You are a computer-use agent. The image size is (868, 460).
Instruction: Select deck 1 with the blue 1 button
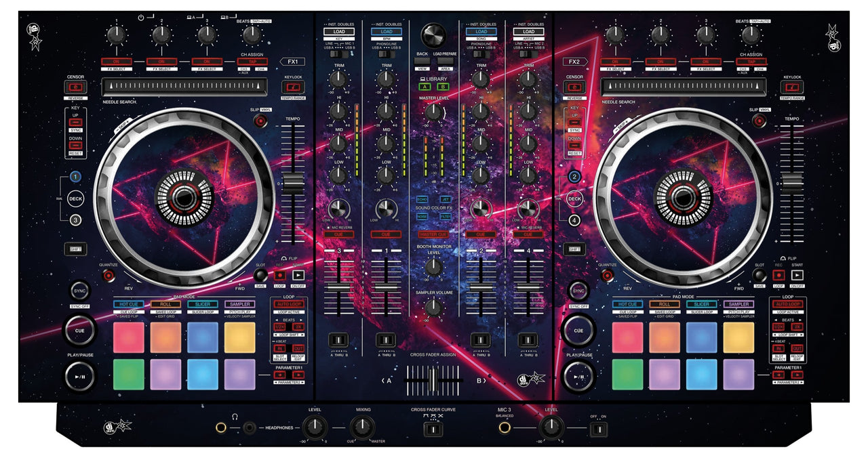[75, 177]
